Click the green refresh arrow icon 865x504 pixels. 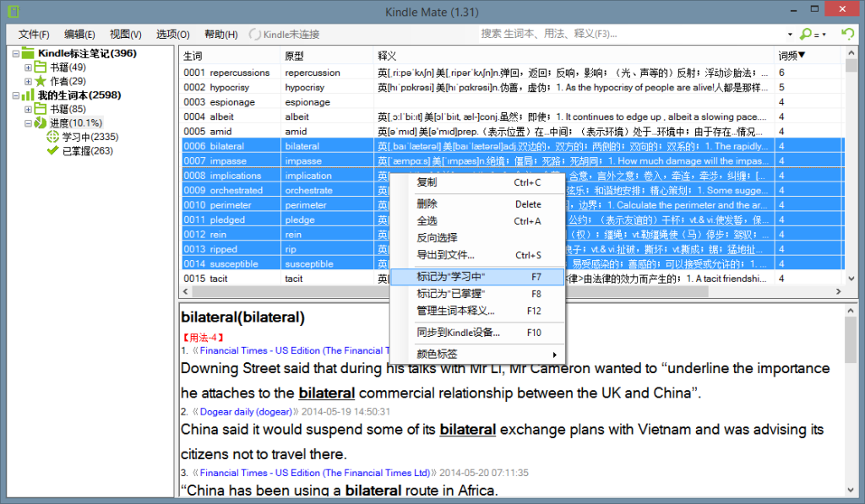click(x=847, y=34)
